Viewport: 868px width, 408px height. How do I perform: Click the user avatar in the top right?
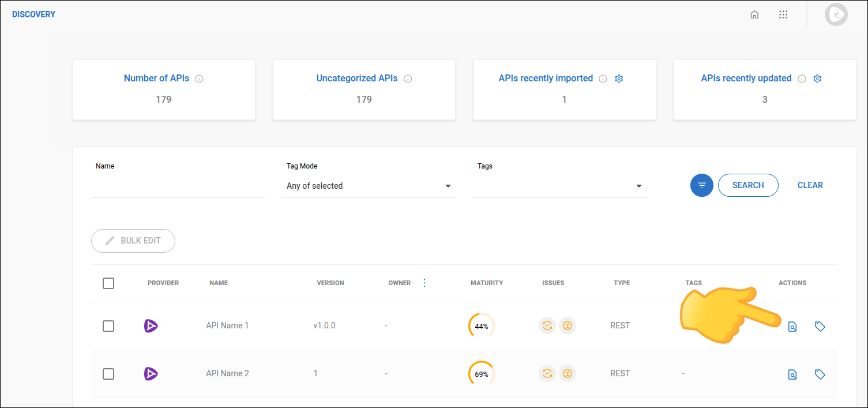(x=836, y=14)
